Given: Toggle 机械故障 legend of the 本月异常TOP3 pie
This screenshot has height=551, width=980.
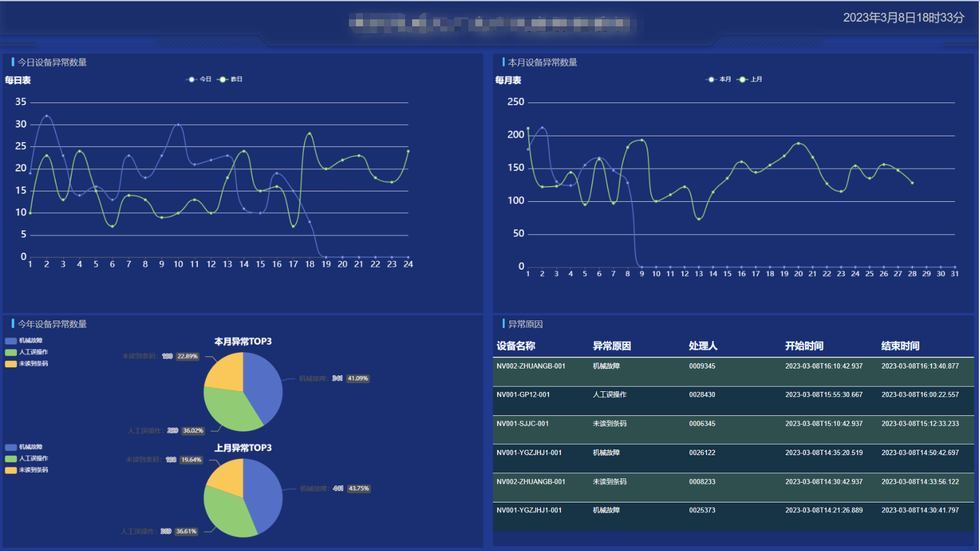Looking at the screenshot, I should click(24, 340).
